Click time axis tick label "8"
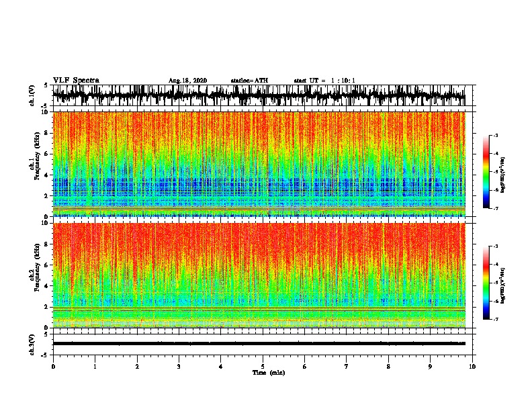Screen dimensions: 532x411 388,367
